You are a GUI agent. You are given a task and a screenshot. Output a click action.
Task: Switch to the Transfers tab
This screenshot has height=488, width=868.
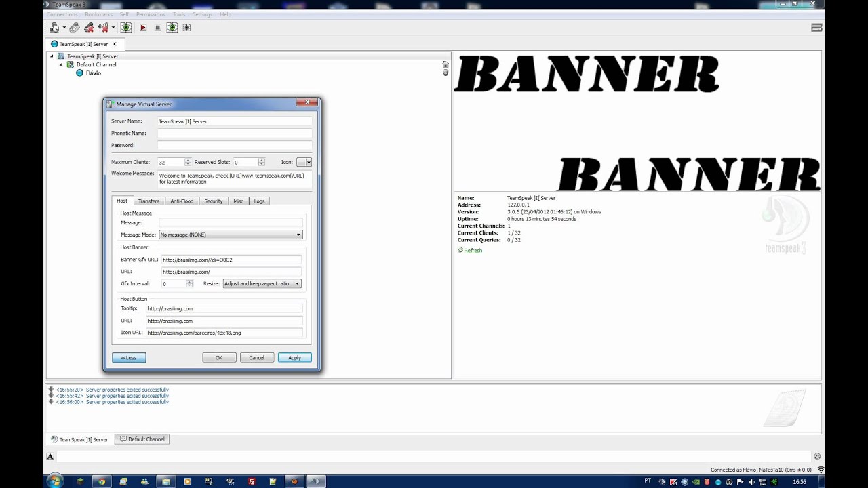[149, 201]
